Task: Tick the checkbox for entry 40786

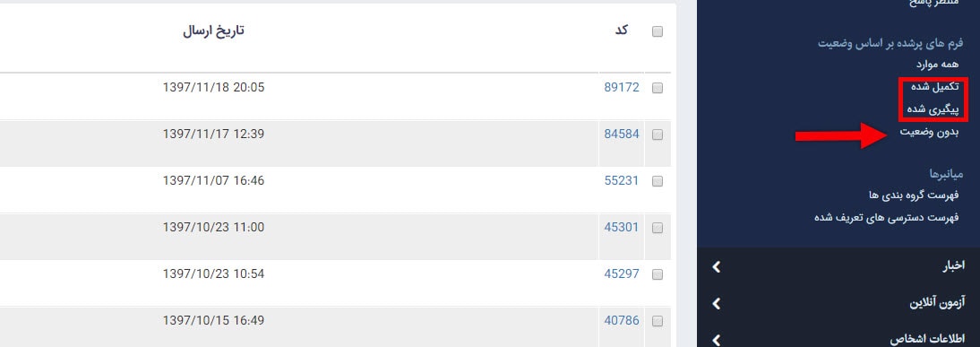Action: [657, 321]
